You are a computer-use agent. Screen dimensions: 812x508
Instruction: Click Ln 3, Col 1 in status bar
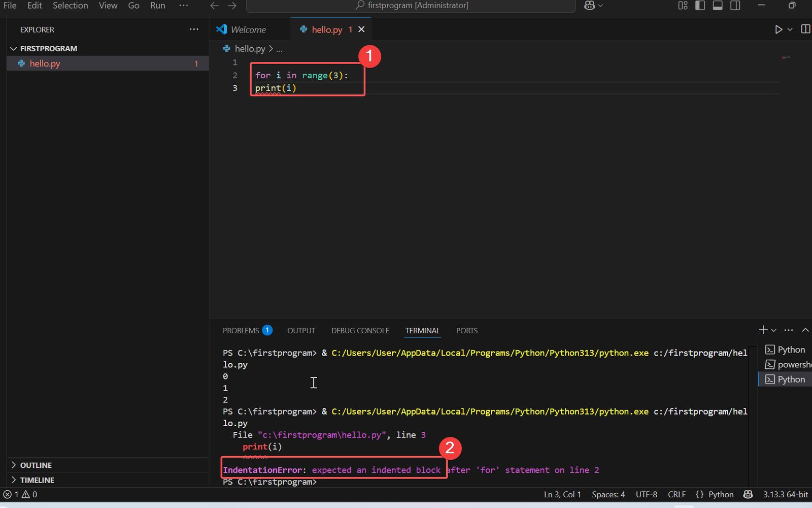[562, 494]
